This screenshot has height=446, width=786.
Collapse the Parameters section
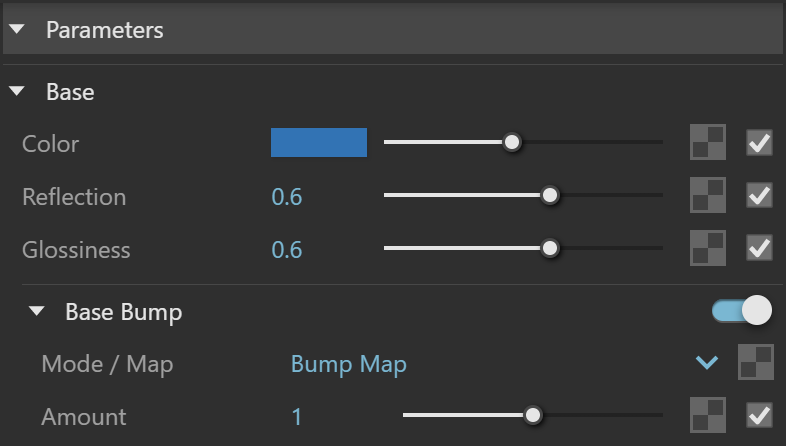coord(17,30)
